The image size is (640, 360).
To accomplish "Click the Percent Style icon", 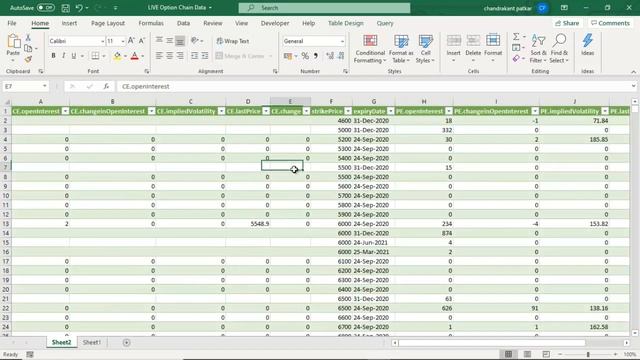I will pyautogui.click(x=305, y=56).
